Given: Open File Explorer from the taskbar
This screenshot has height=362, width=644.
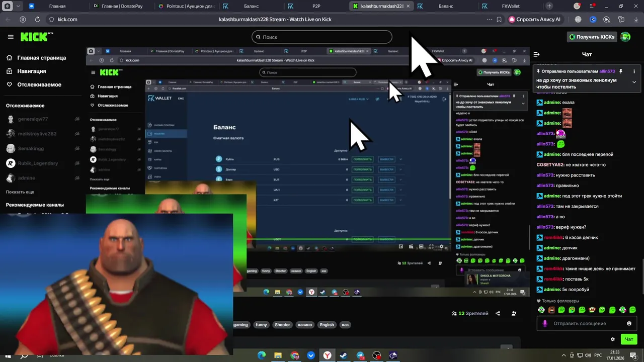Looking at the screenshot, I should (278, 355).
